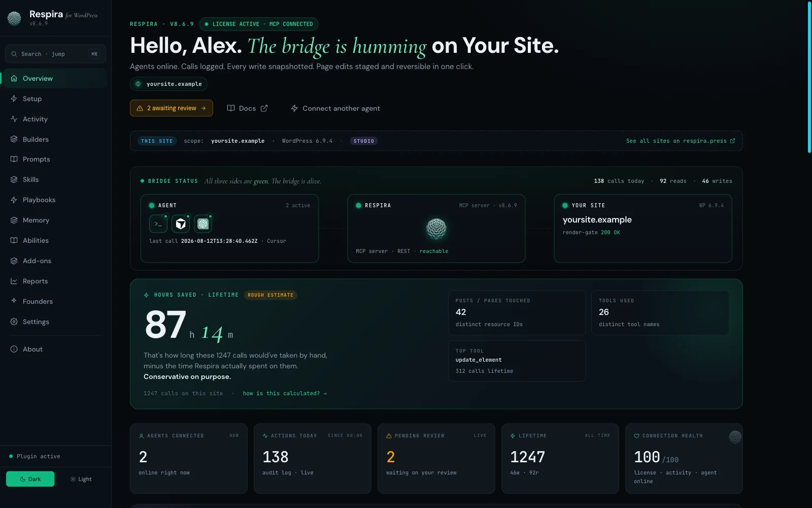Click the Settings gear icon
The height and width of the screenshot is (508, 812).
[14, 322]
